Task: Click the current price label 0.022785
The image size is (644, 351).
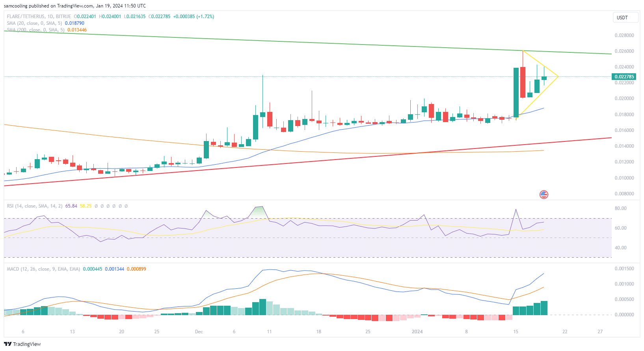Action: click(624, 77)
